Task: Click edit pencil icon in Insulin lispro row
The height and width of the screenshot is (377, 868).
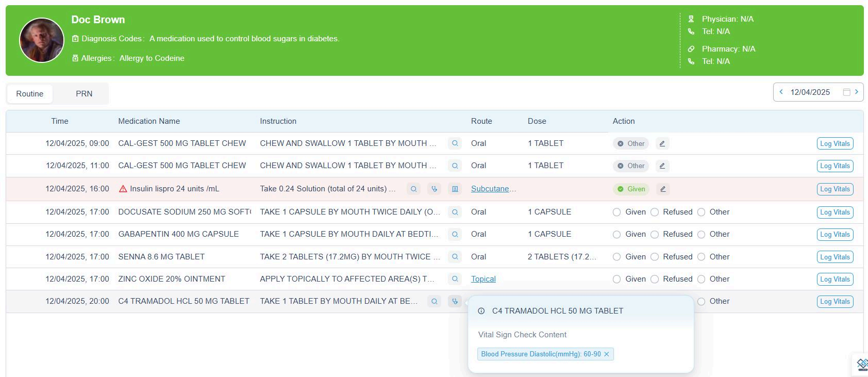Action: pyautogui.click(x=663, y=189)
